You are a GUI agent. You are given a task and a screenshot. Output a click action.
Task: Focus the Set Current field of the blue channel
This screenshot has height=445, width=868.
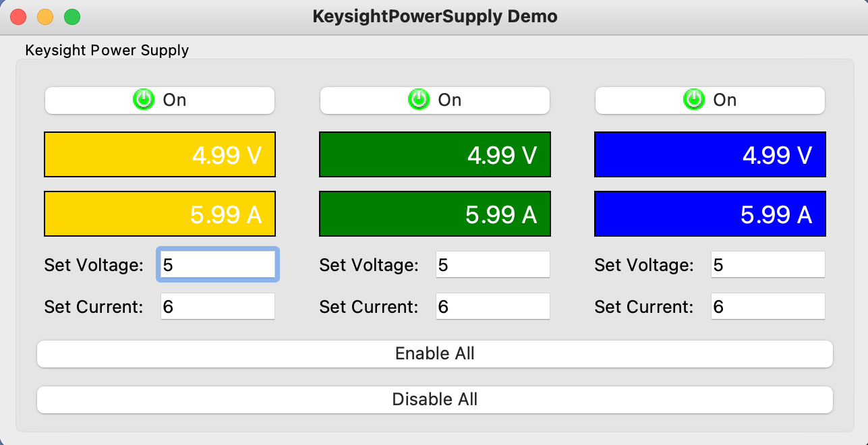click(768, 307)
